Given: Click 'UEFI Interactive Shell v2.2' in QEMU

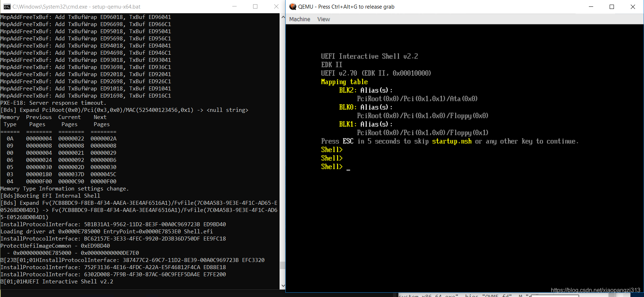Looking at the screenshot, I should click(x=369, y=56).
